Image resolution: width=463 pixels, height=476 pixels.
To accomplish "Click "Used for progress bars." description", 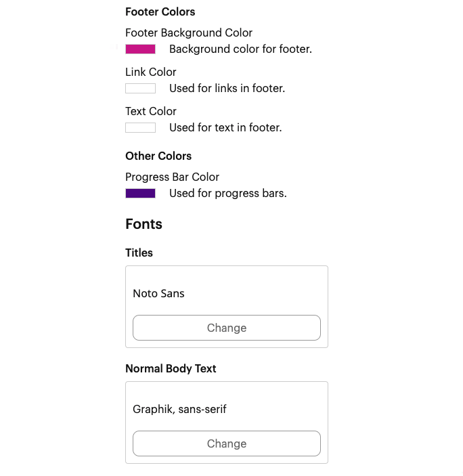I will [x=227, y=193].
